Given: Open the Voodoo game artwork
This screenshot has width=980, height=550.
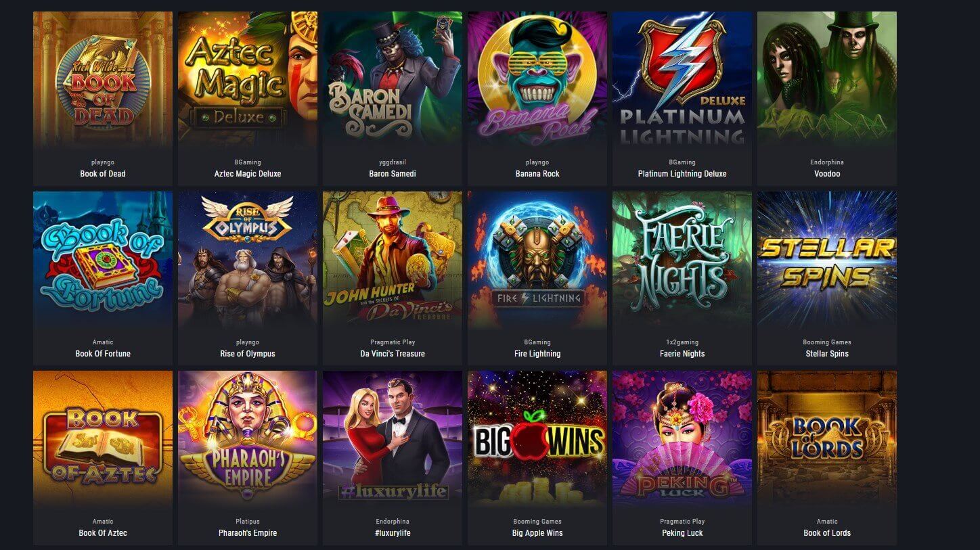Looking at the screenshot, I should 827,81.
